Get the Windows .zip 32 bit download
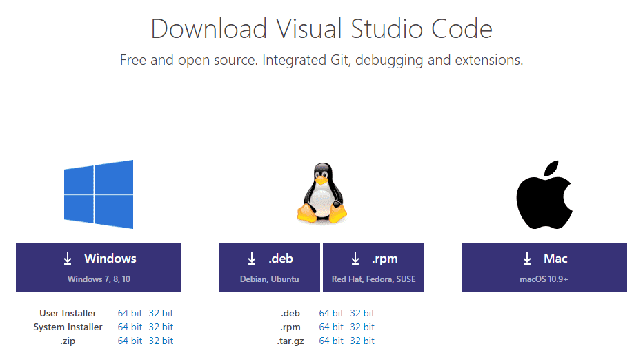This screenshot has height=364, width=643. 161,341
